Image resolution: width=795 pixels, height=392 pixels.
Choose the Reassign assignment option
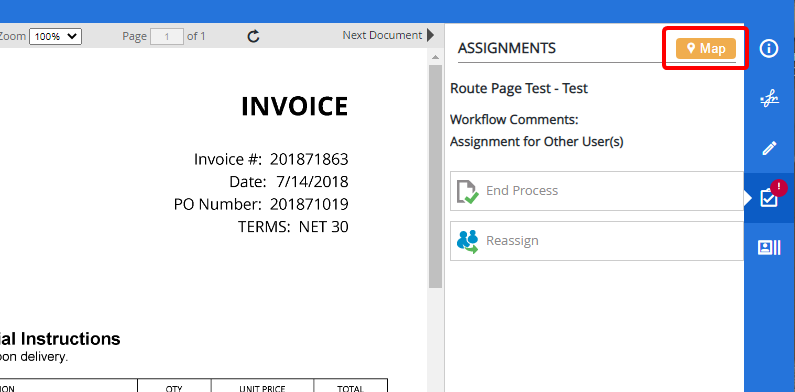coord(597,241)
